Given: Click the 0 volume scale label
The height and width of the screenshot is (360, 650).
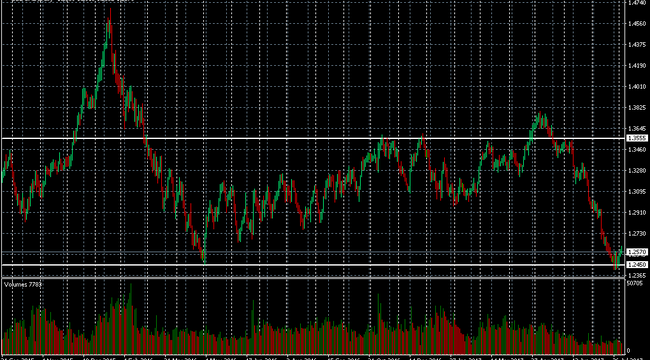Looking at the screenshot, I should click(x=629, y=350).
